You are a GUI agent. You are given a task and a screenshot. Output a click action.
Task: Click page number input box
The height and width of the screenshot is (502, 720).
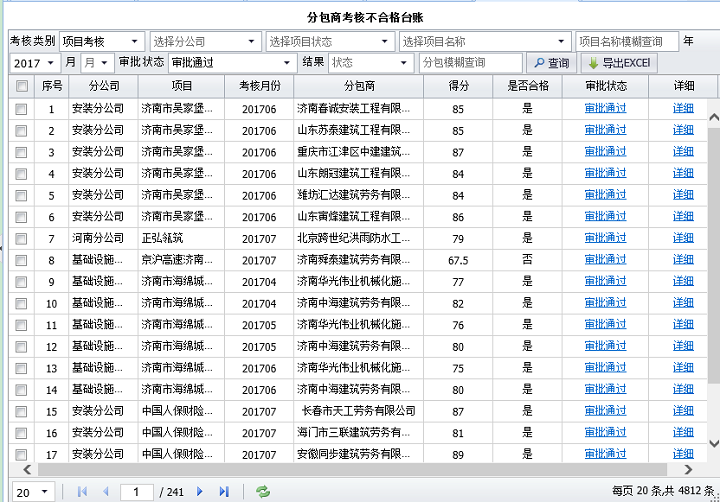pyautogui.click(x=136, y=492)
